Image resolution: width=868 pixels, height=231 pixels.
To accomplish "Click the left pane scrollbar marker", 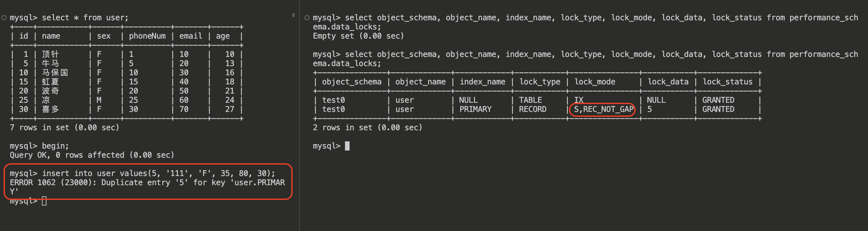I will 294,15.
